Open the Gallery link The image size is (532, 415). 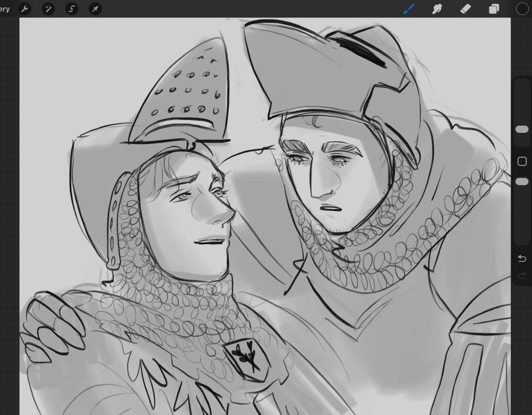(4, 9)
